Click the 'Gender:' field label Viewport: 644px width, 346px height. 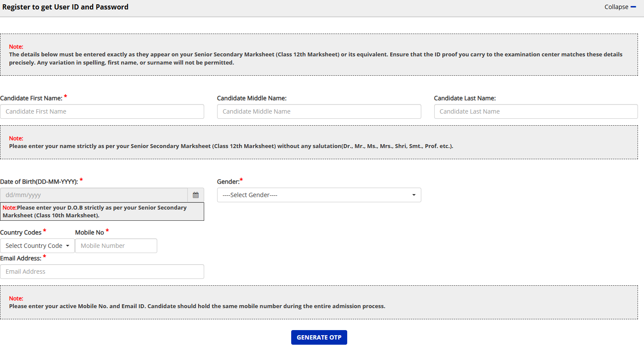pyautogui.click(x=228, y=182)
